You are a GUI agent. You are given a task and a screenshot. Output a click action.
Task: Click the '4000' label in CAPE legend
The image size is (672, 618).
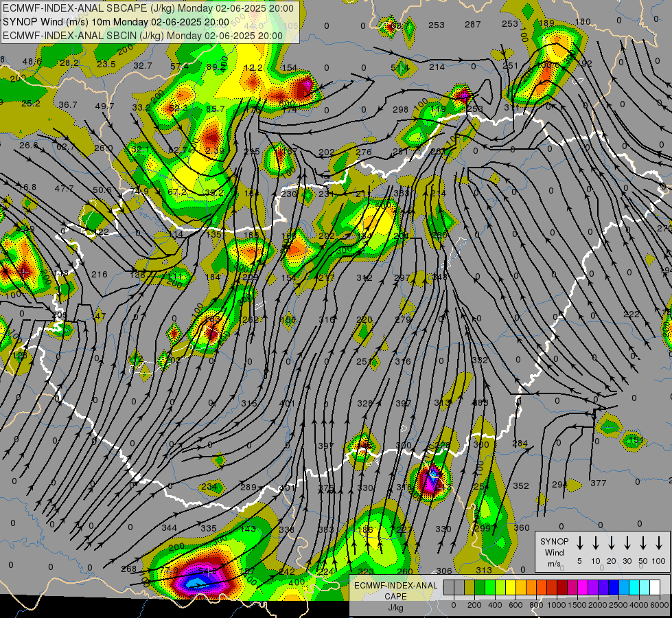[639, 605]
